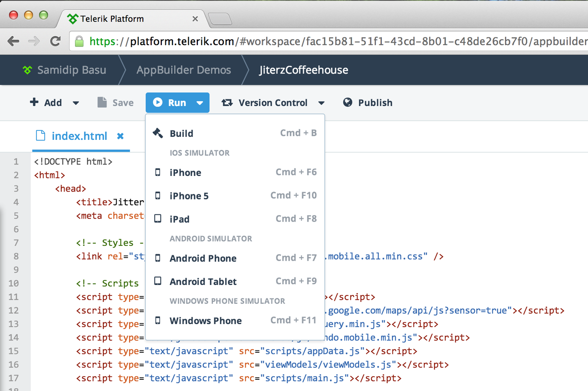Click the plus icon for Add
The image size is (588, 391).
tap(34, 102)
